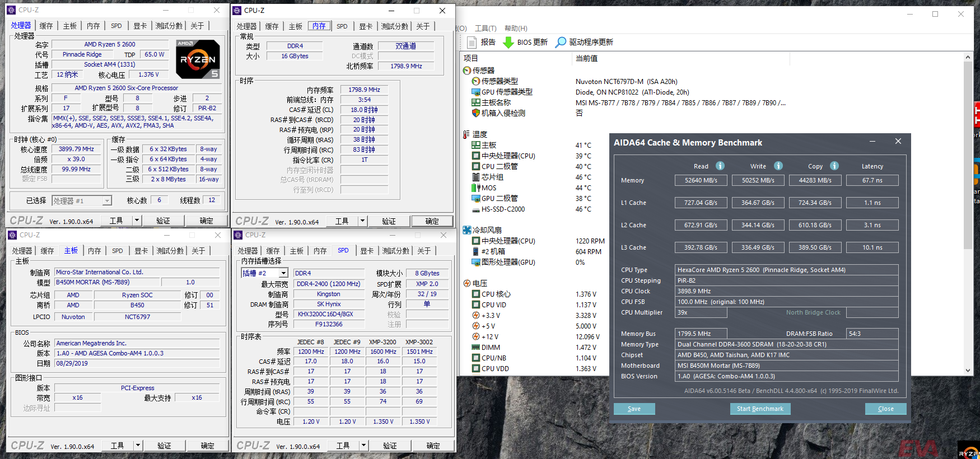Open the 帮助(H) menu in AIDA64
This screenshot has height=459, width=980.
[516, 28]
